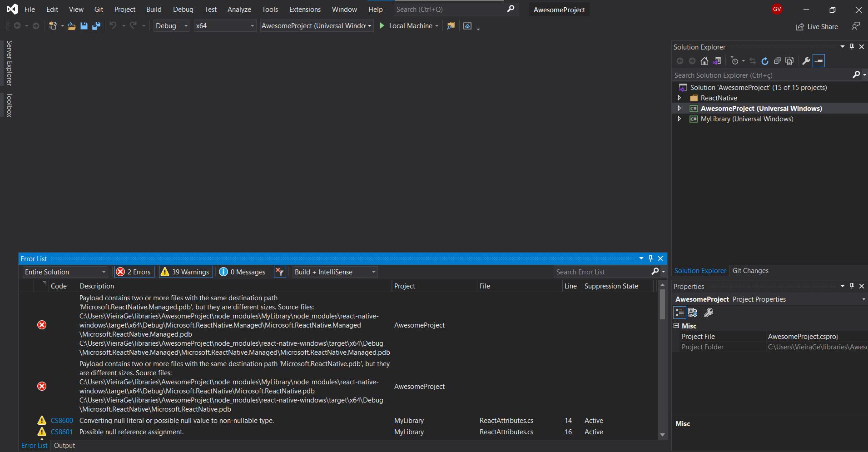Viewport: 868px width, 452px height.
Task: Toggle the 39 Warnings filter
Action: tap(185, 272)
